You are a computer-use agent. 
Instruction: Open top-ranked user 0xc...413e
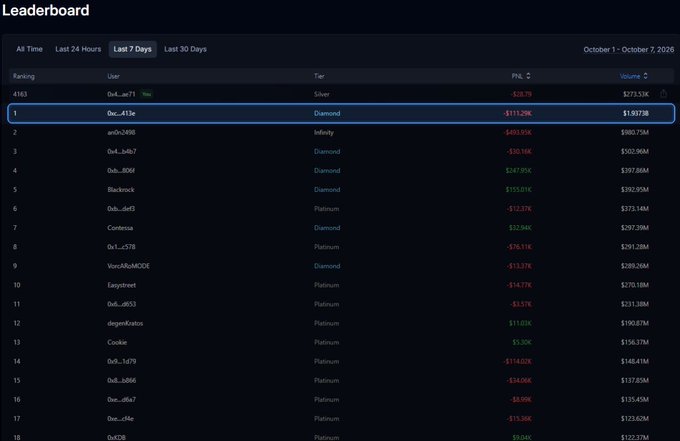(x=121, y=113)
